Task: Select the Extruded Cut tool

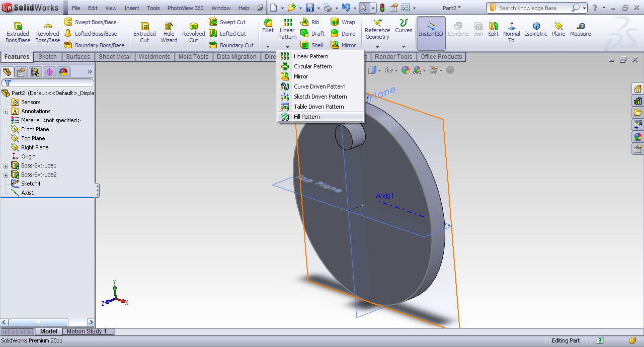Action: (x=144, y=32)
